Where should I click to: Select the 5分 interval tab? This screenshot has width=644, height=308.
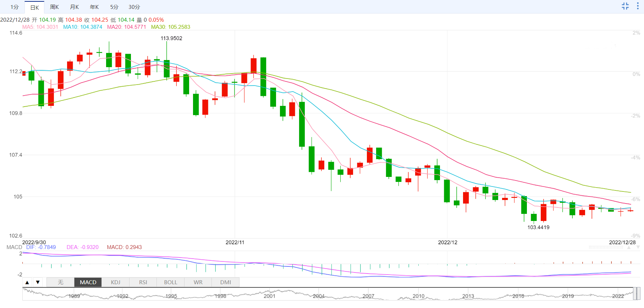pyautogui.click(x=114, y=7)
